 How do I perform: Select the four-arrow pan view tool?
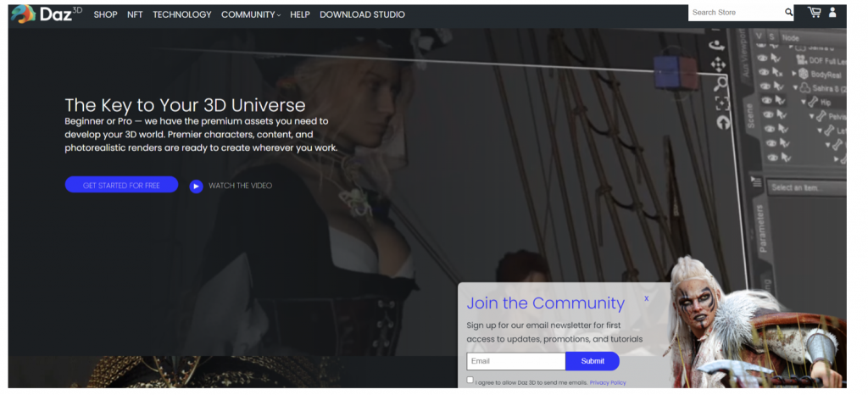pos(718,64)
